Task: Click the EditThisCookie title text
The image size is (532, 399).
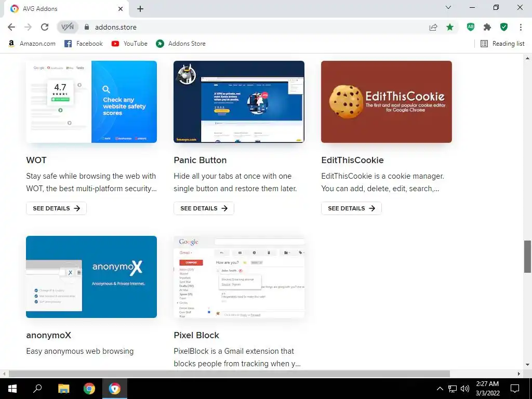Action: point(353,160)
